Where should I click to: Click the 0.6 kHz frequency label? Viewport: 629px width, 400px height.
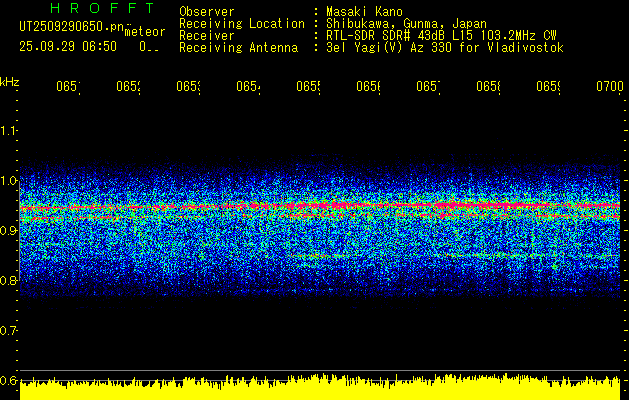9,380
